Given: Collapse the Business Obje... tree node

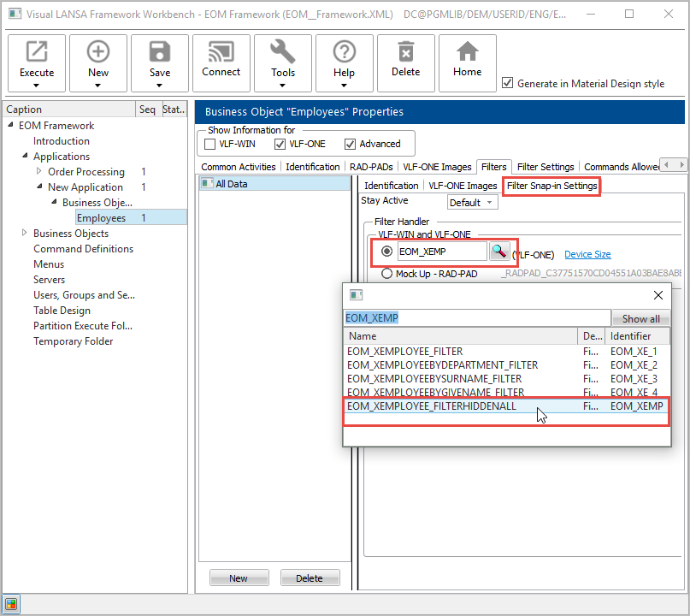Looking at the screenshot, I should pyautogui.click(x=54, y=202).
